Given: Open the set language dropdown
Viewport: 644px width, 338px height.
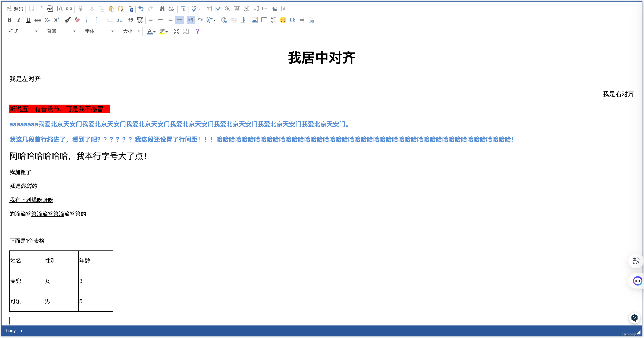Looking at the screenshot, I should [211, 20].
